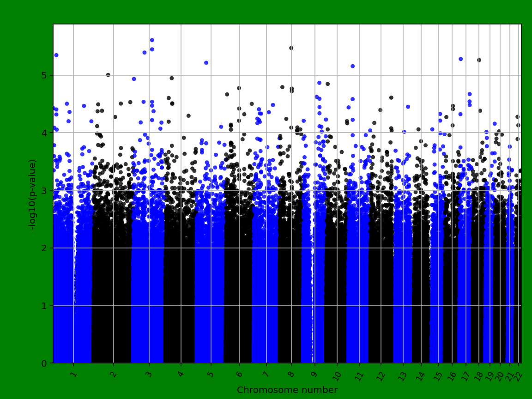
Task: Select the highest blue point above chromosome 3
Action: 151,40
